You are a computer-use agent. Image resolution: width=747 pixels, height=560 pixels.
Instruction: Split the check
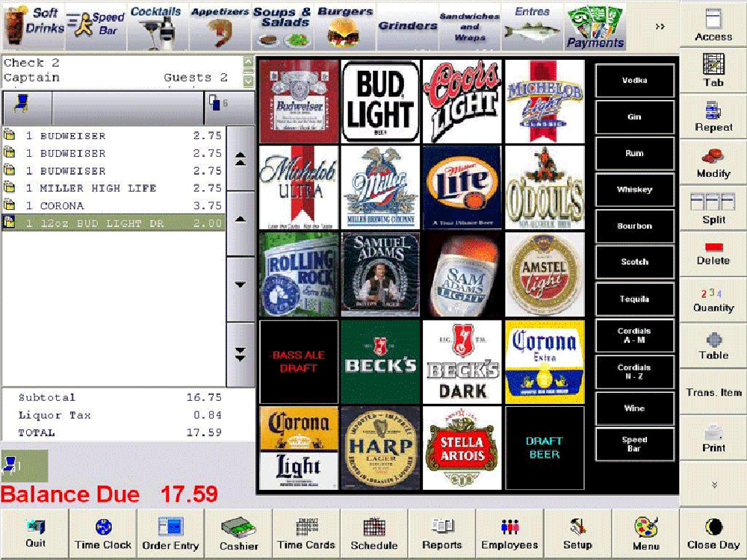(713, 208)
